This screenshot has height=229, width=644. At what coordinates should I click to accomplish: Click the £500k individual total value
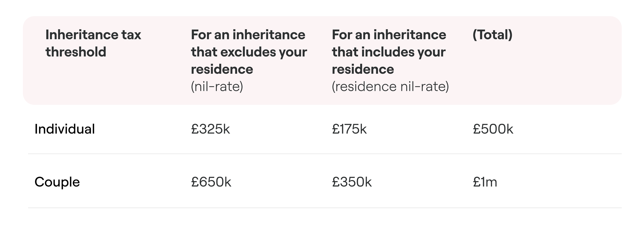(x=493, y=129)
